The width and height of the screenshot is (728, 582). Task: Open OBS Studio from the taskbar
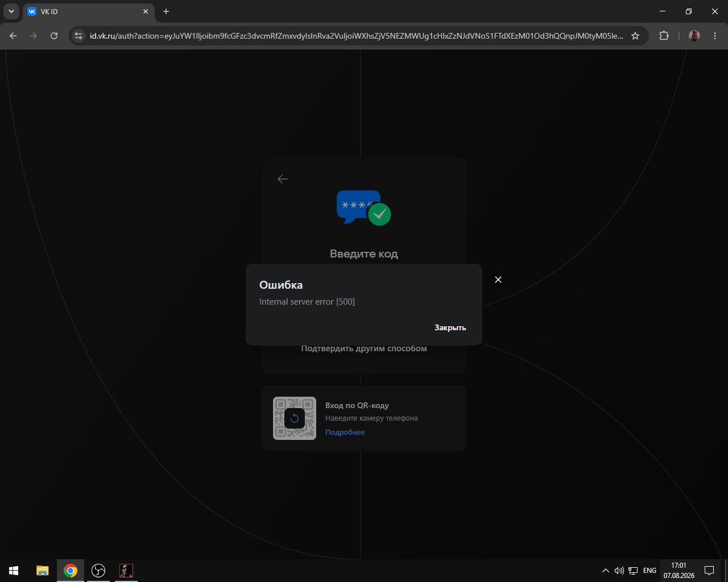click(x=98, y=571)
